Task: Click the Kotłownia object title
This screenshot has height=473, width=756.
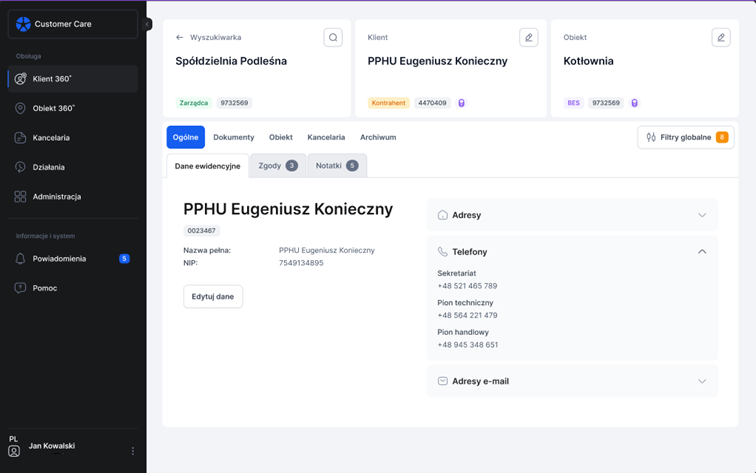Action: pos(589,61)
